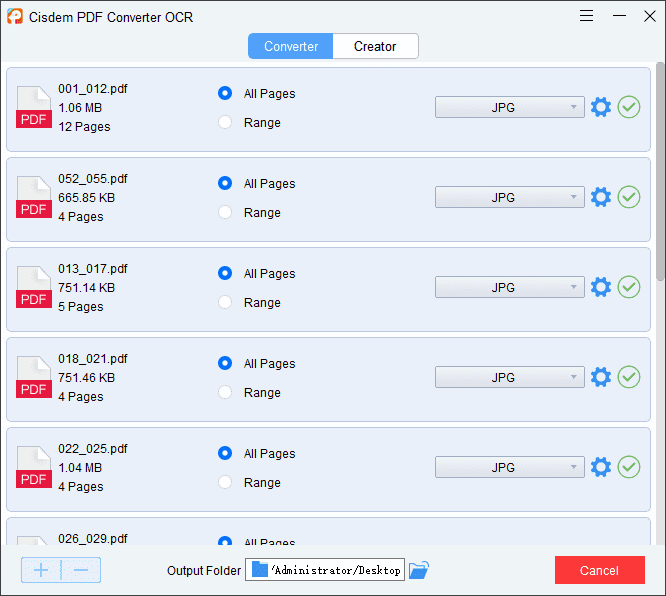The height and width of the screenshot is (596, 666).
Task: Select All Pages for 018_021.pdf
Action: (x=225, y=363)
